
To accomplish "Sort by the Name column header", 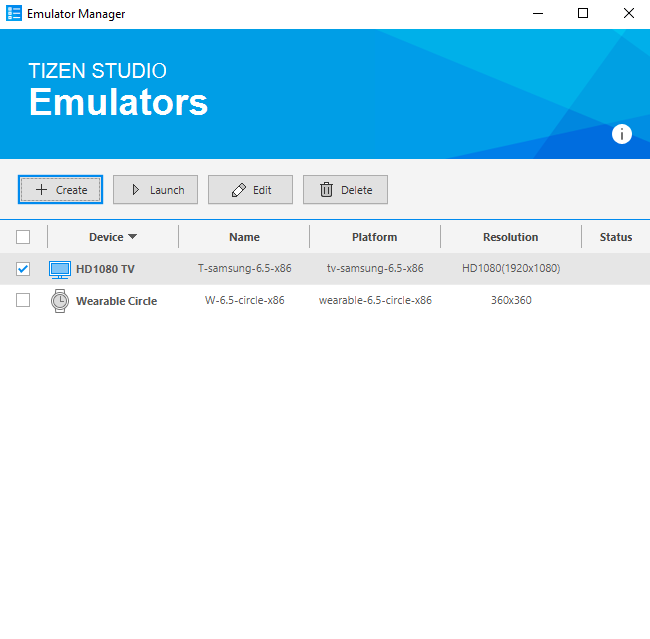I will (244, 237).
